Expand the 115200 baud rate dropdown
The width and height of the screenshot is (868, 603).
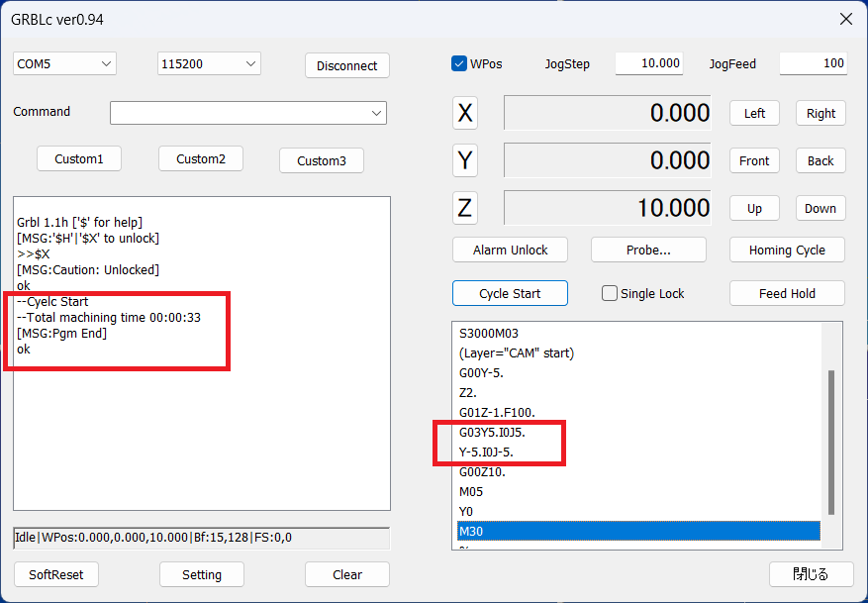tap(209, 63)
